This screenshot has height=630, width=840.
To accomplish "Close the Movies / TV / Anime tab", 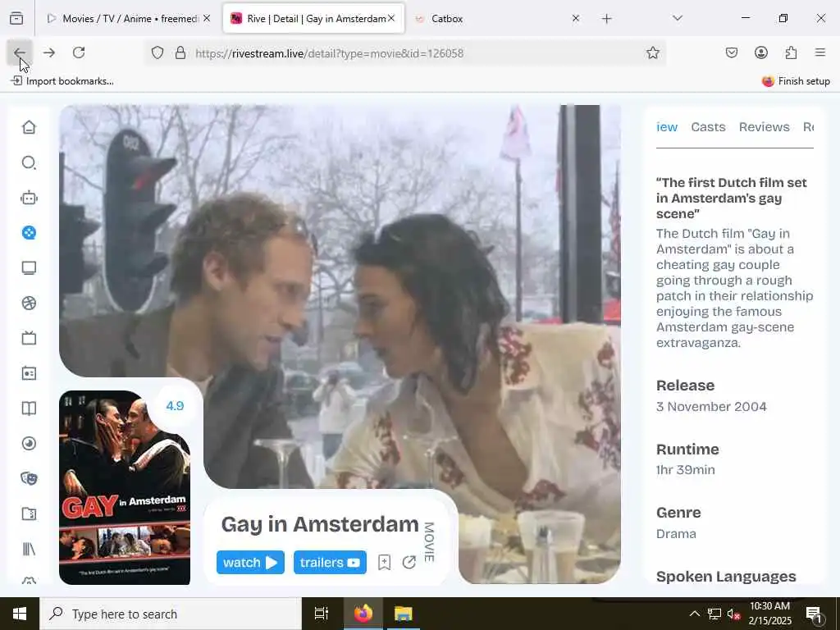I will tap(207, 19).
